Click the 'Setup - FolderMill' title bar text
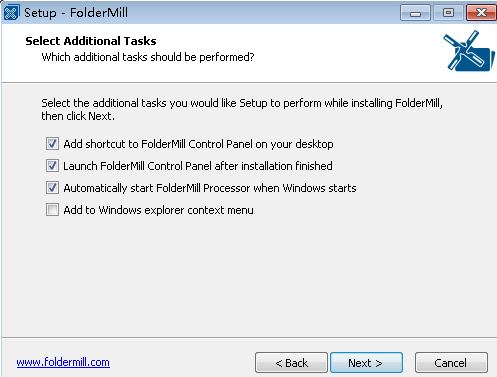The image size is (497, 377). click(76, 13)
